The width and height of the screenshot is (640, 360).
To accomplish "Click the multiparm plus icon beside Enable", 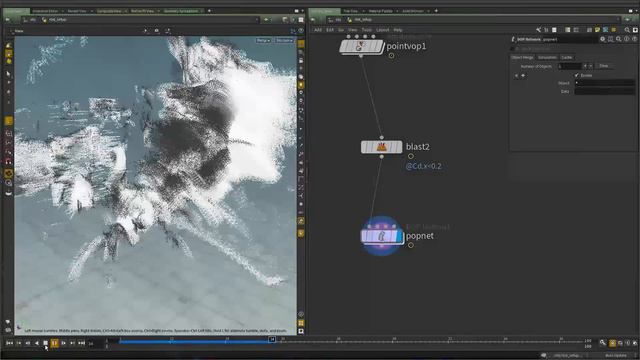I will (x=523, y=76).
